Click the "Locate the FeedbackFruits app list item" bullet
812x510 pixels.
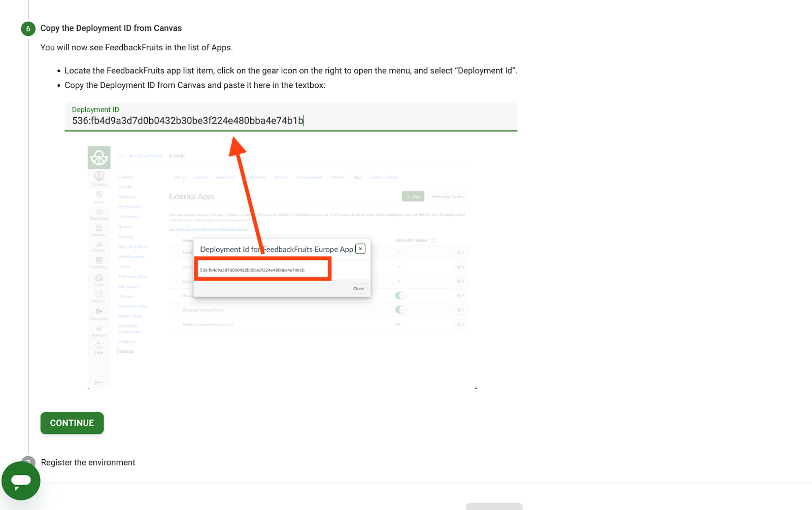pyautogui.click(x=291, y=71)
